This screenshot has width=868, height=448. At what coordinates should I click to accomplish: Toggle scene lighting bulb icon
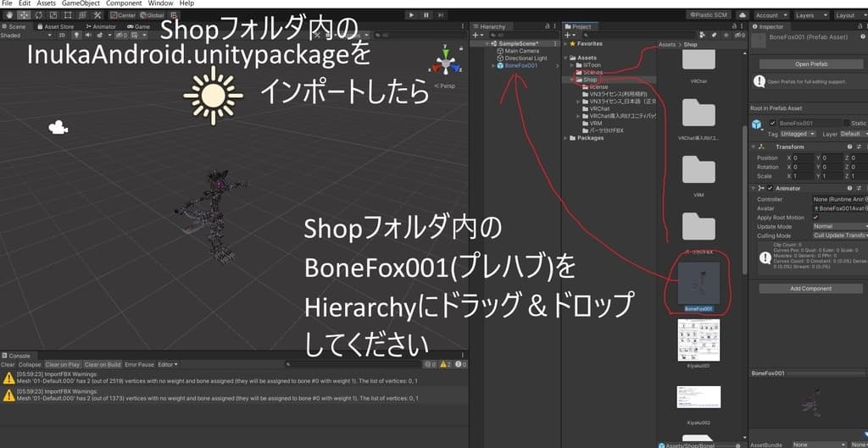pyautogui.click(x=76, y=35)
